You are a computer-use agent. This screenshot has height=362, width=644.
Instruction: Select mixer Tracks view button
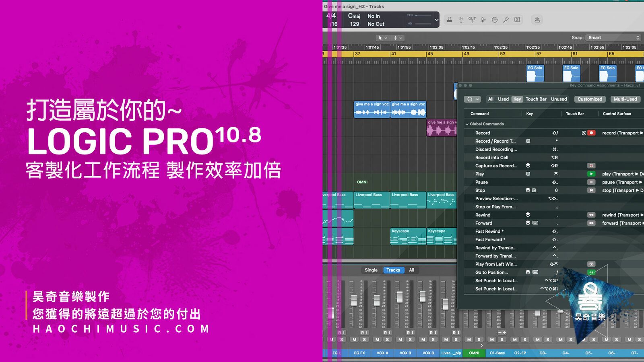click(393, 270)
